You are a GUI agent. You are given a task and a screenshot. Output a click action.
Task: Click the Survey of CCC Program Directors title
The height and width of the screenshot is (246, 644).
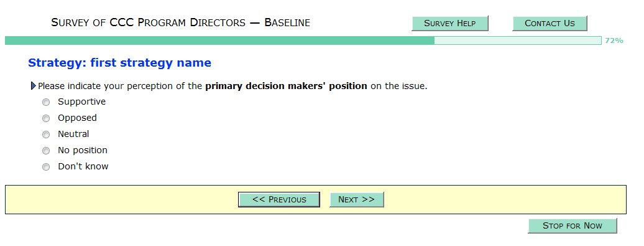point(180,22)
